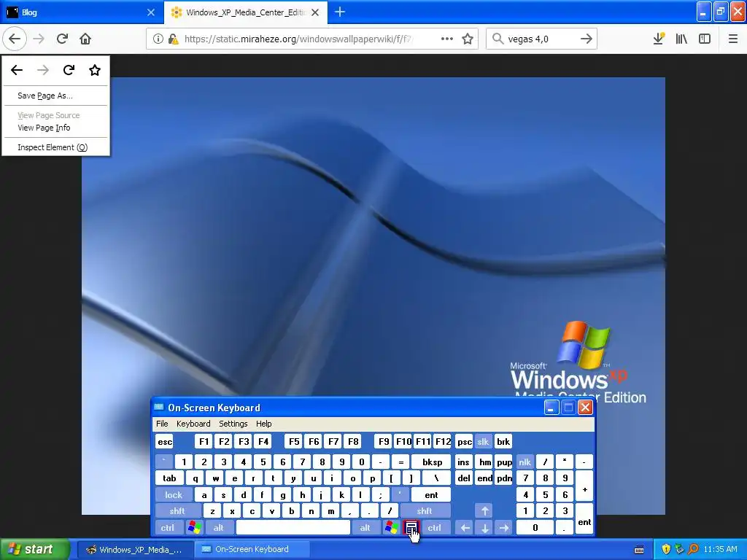The height and width of the screenshot is (560, 747).
Task: Toggle the right ctrl key
Action: (x=435, y=528)
